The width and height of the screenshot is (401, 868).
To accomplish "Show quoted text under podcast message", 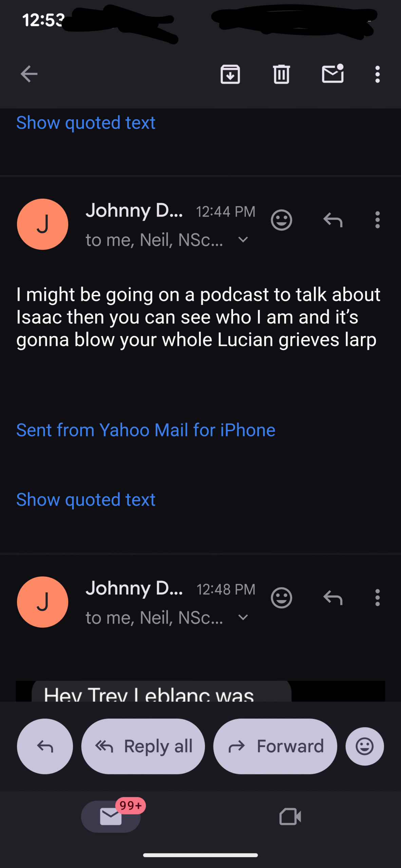I will (86, 499).
